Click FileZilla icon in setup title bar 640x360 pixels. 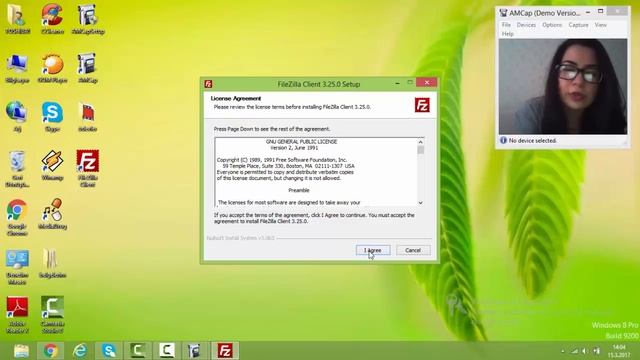pyautogui.click(x=208, y=84)
